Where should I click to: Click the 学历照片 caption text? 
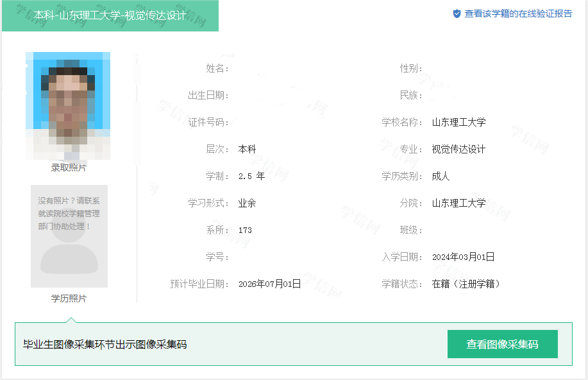[x=69, y=298]
